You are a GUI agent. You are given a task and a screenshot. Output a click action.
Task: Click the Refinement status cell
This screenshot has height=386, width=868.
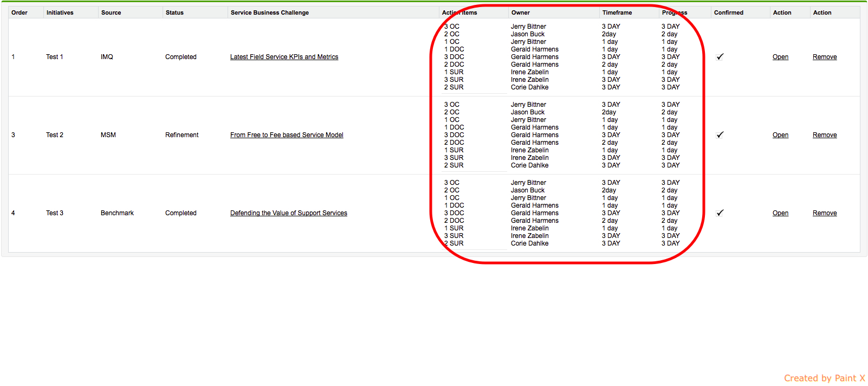coord(182,135)
